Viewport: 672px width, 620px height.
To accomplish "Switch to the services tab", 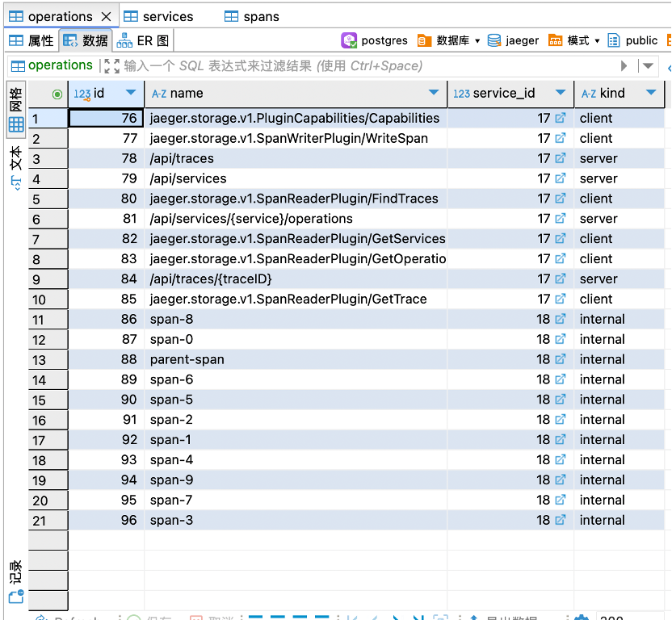I will click(158, 17).
